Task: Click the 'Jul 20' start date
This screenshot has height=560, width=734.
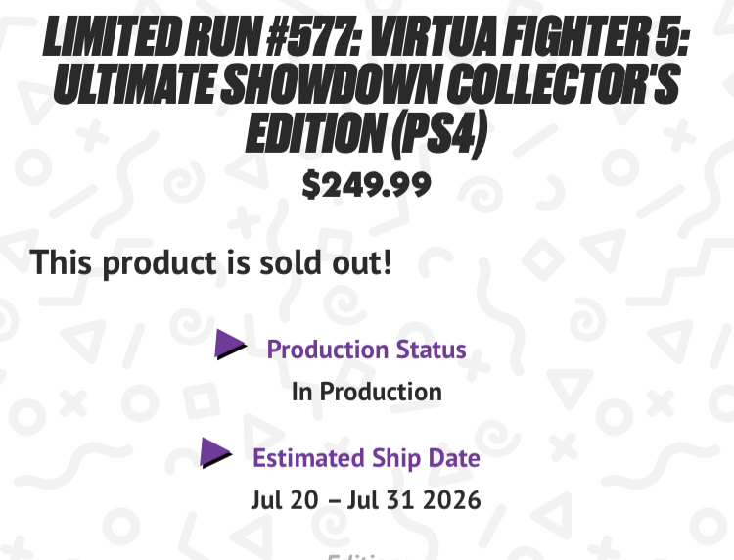Action: pos(283,500)
